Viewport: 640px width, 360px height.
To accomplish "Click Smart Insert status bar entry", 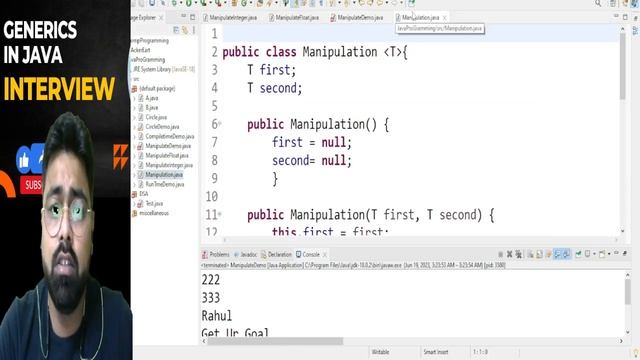I will [436, 352].
